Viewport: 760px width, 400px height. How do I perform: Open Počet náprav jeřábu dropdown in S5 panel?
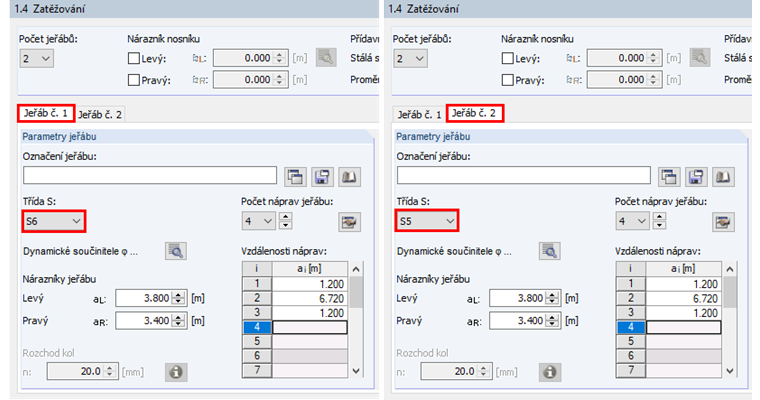(632, 221)
